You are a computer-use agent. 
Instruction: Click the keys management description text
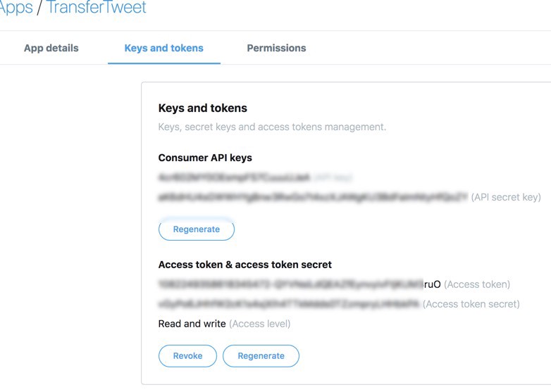coord(272,127)
